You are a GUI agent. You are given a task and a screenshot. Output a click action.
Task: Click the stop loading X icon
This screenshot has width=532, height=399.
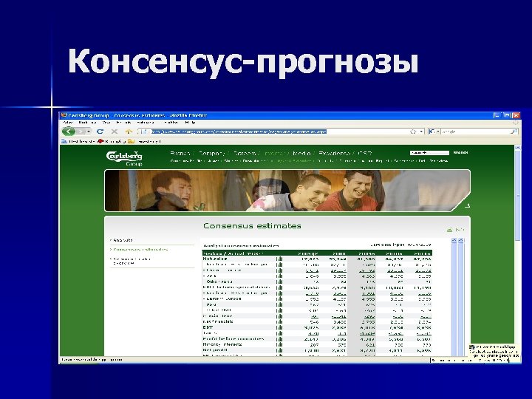tap(115, 132)
